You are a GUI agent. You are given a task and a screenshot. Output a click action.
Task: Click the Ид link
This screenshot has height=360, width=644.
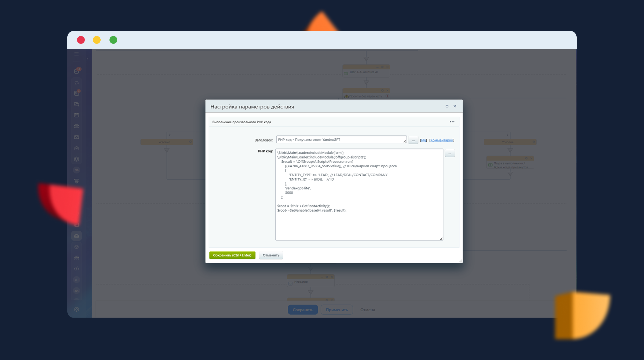(423, 140)
